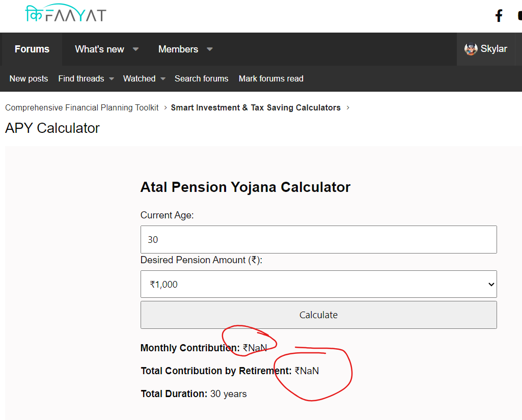Open the Watched link

(x=139, y=79)
